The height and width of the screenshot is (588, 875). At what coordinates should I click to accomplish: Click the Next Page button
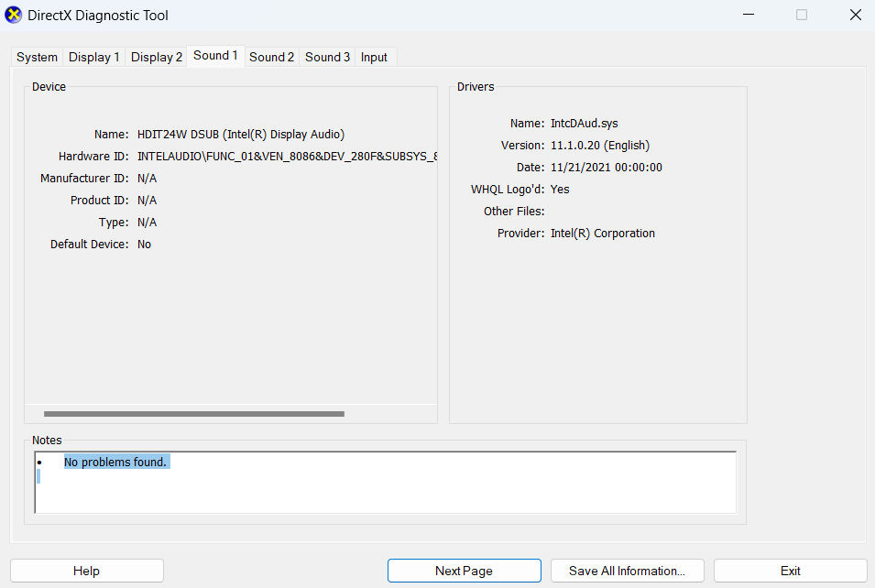click(465, 571)
